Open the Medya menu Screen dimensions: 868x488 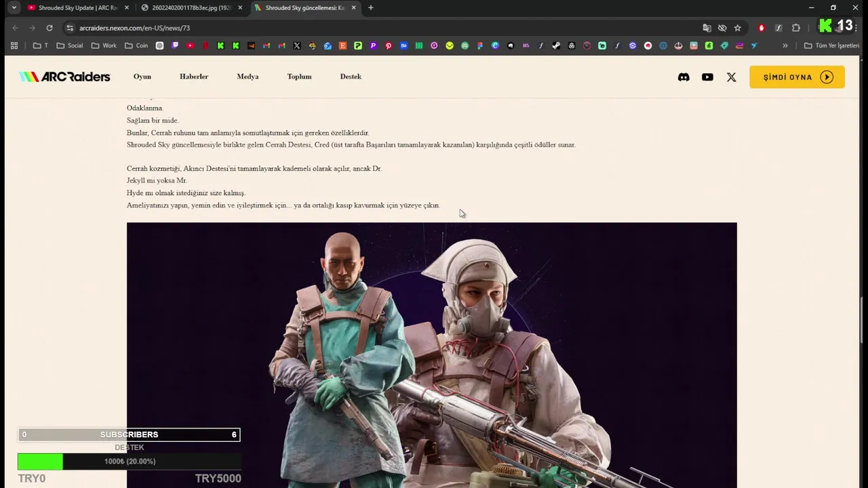click(248, 77)
